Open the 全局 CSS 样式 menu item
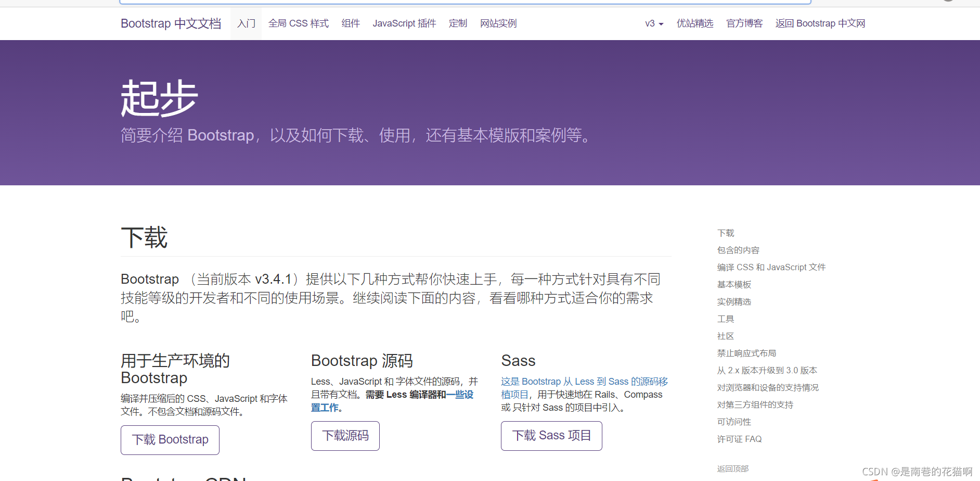 point(298,23)
